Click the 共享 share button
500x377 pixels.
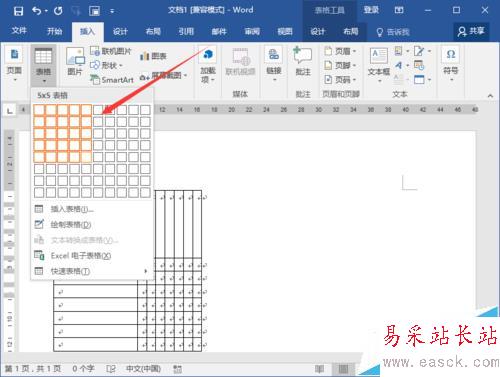pyautogui.click(x=471, y=31)
